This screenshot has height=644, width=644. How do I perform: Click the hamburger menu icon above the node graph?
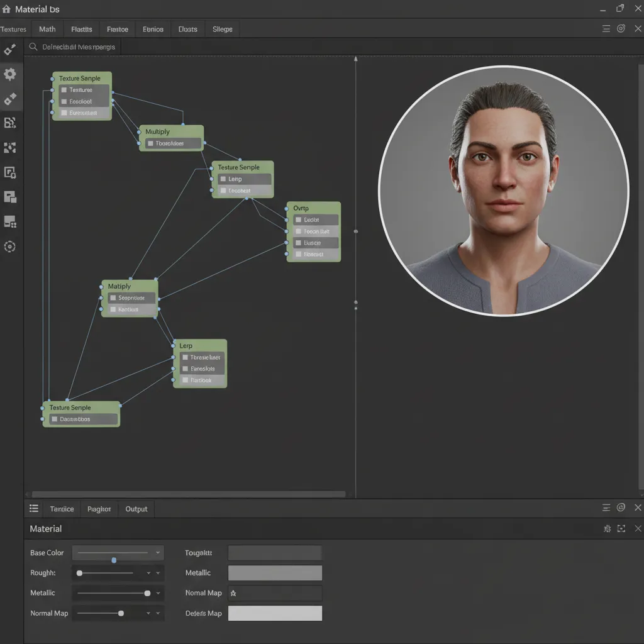click(606, 28)
